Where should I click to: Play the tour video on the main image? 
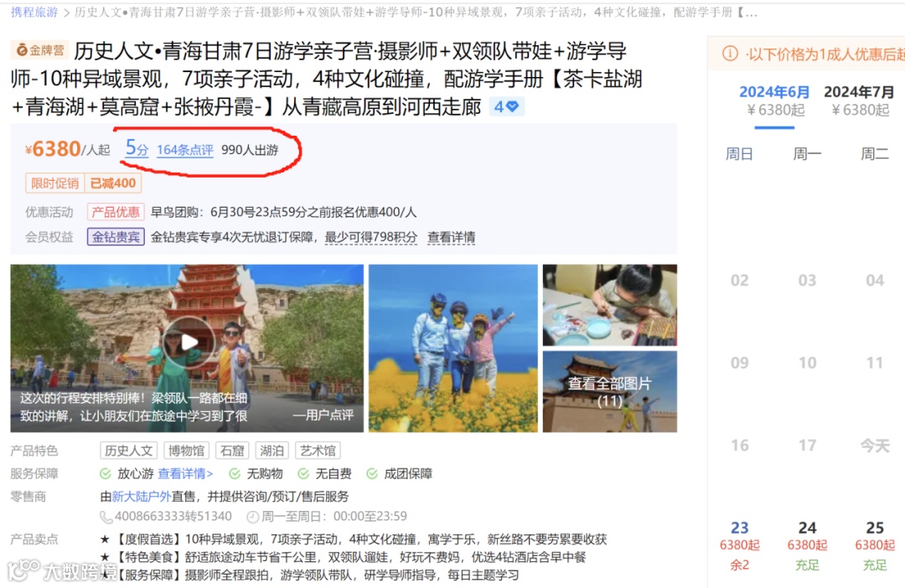point(189,343)
